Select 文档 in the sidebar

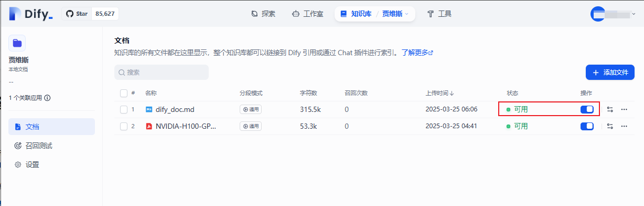click(x=51, y=127)
